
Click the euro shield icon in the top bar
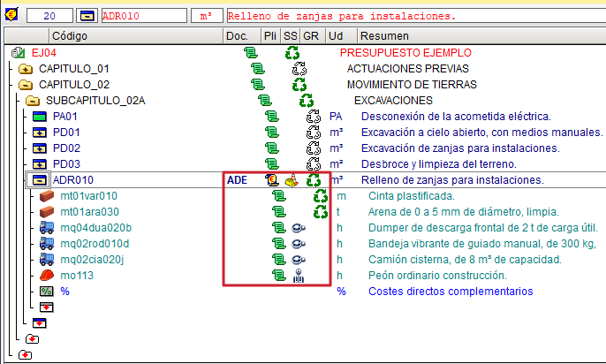pos(11,15)
